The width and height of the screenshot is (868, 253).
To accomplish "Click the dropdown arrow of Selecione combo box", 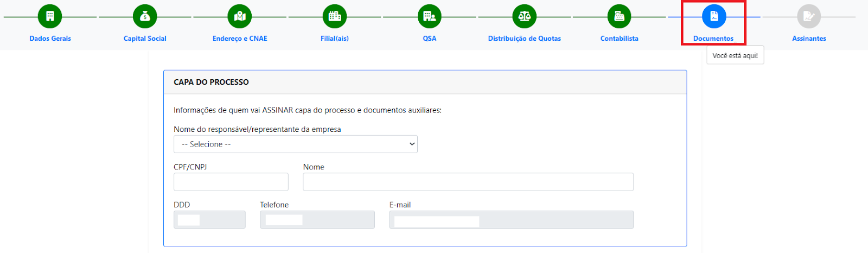I will point(412,144).
